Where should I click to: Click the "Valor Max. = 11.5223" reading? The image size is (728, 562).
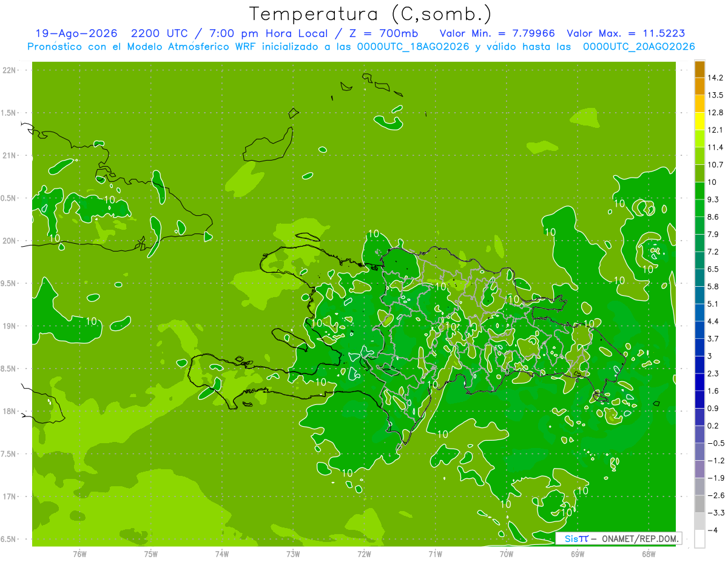pos(626,33)
